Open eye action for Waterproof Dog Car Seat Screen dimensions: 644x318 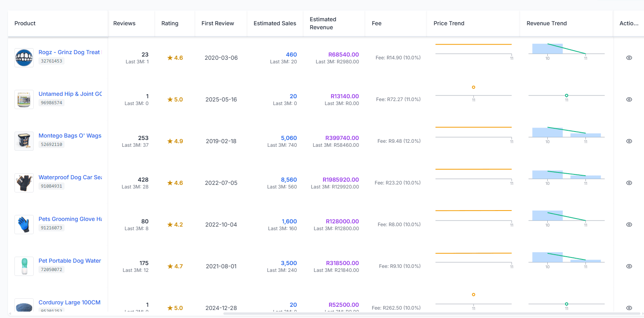(x=629, y=183)
